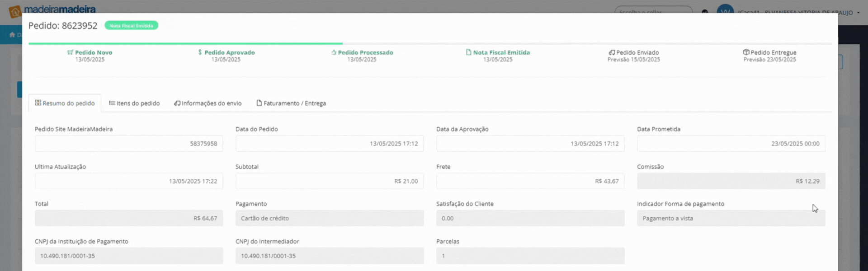This screenshot has height=271, width=868.
Task: Click the Previsão 15/05/2025 text
Action: click(634, 60)
